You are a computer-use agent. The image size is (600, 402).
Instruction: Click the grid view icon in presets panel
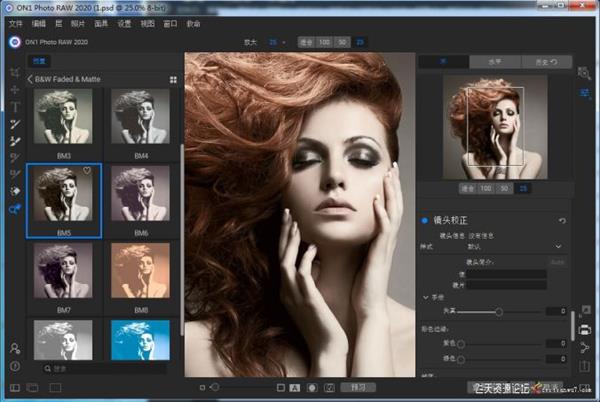173,79
